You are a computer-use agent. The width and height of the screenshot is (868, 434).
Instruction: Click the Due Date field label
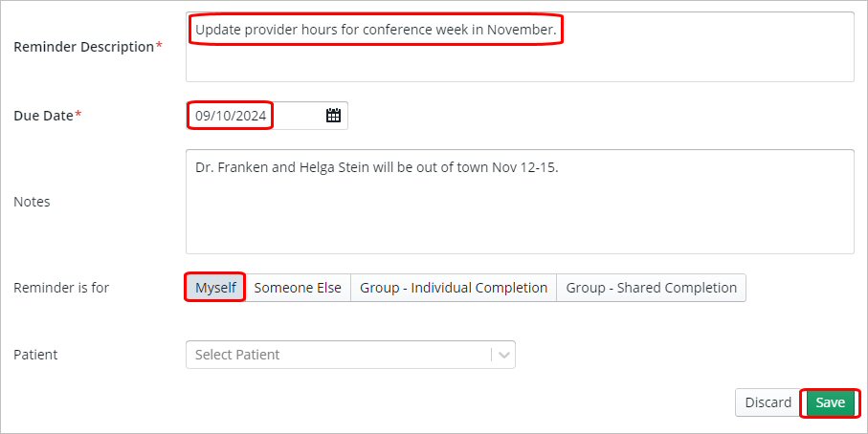coord(43,116)
